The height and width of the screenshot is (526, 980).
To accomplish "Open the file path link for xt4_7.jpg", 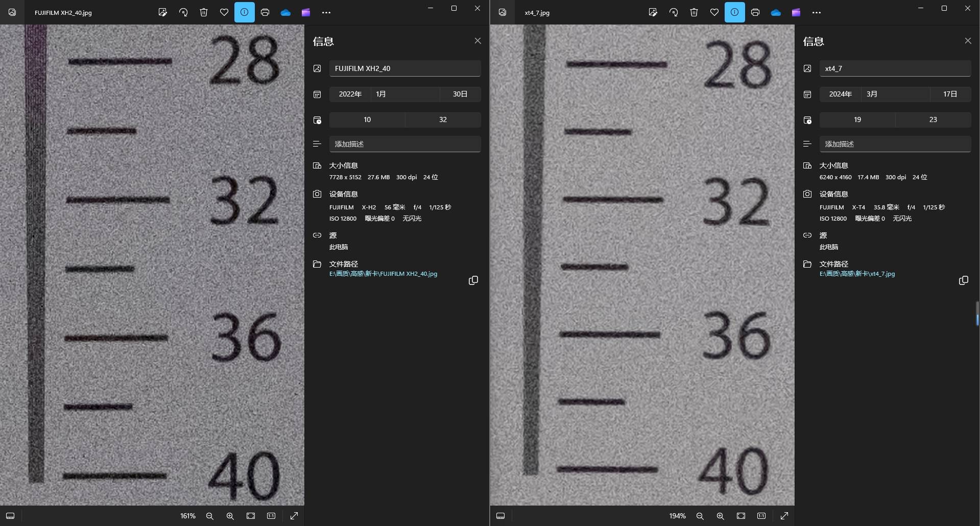I will (x=857, y=274).
